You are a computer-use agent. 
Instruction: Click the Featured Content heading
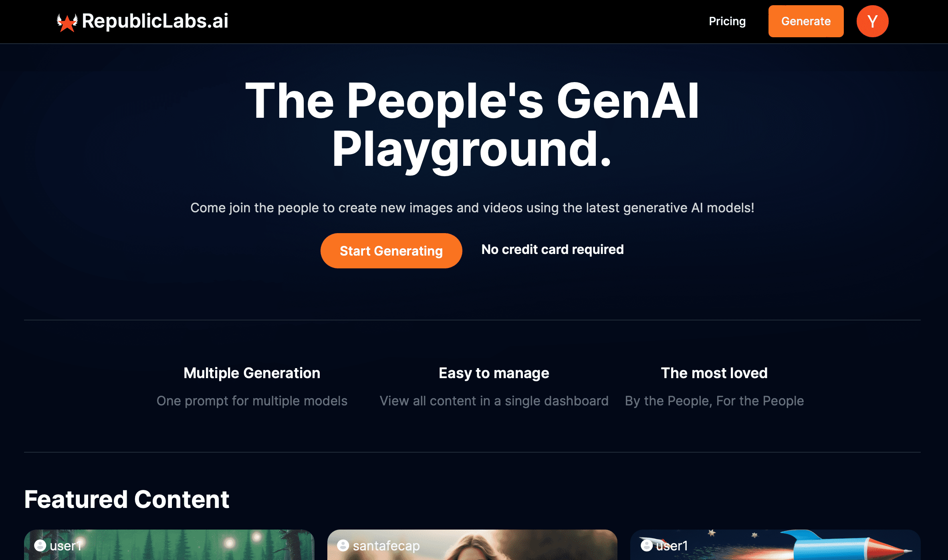(x=127, y=500)
